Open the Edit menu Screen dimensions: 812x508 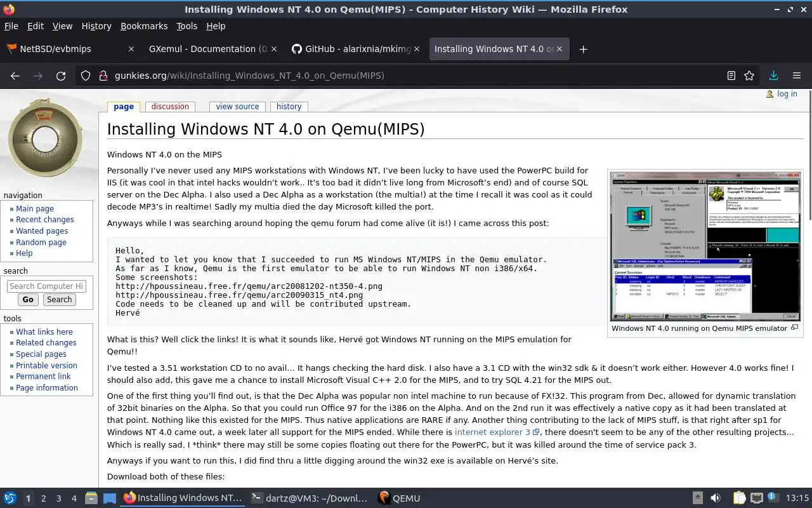pos(36,26)
